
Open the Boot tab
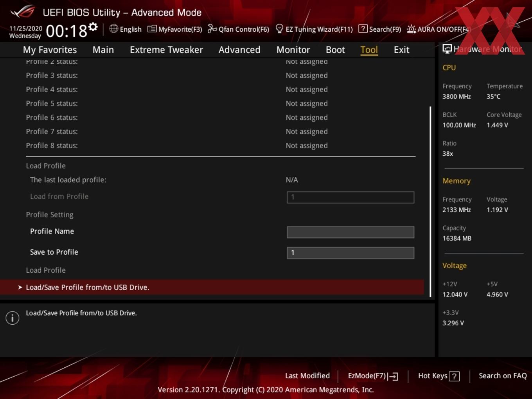click(x=335, y=50)
